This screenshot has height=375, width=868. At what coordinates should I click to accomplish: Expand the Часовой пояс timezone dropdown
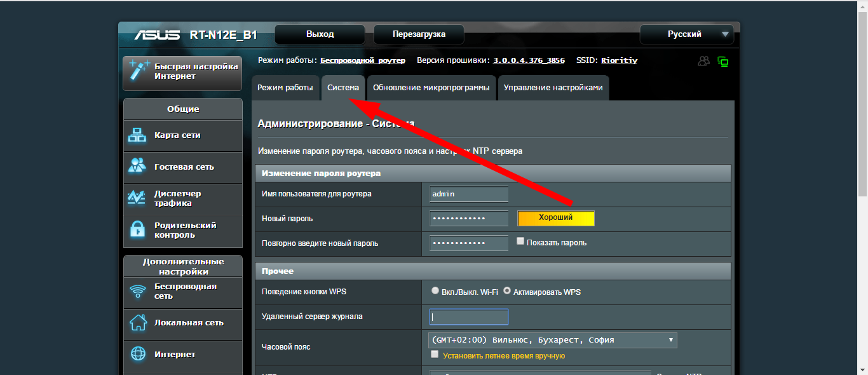tap(553, 340)
